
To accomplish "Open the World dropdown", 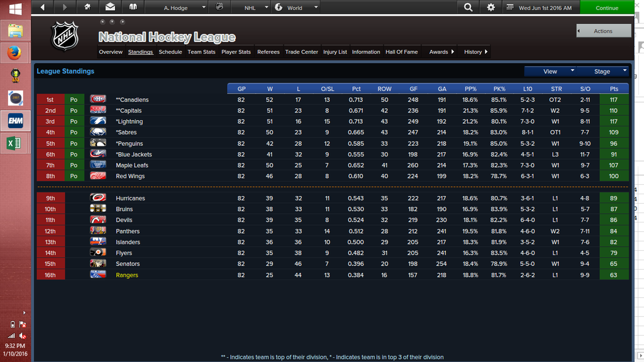I will tap(296, 8).
